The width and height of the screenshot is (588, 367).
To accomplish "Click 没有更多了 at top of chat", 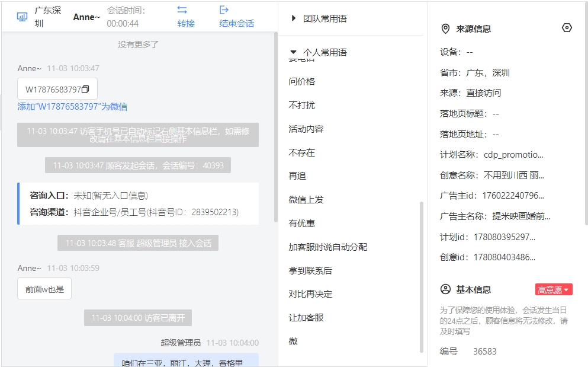I will coord(138,44).
